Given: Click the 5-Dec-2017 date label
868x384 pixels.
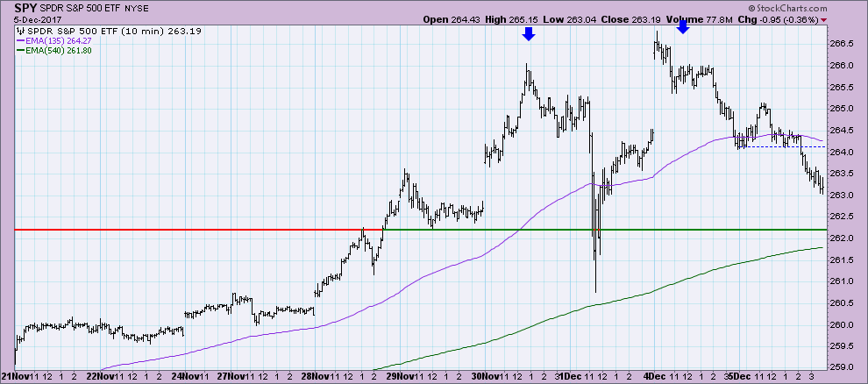Looking at the screenshot, I should coord(34,18).
